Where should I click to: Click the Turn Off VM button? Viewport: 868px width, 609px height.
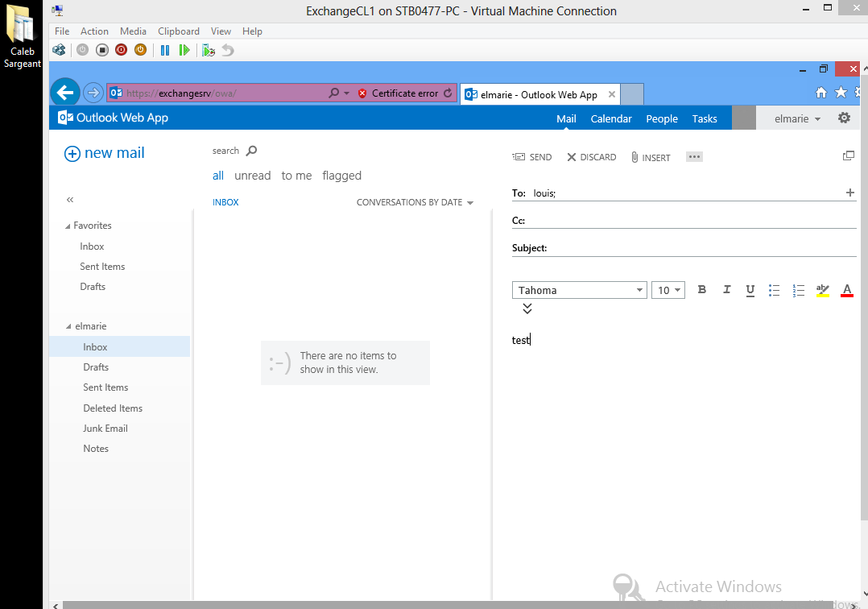coord(101,51)
